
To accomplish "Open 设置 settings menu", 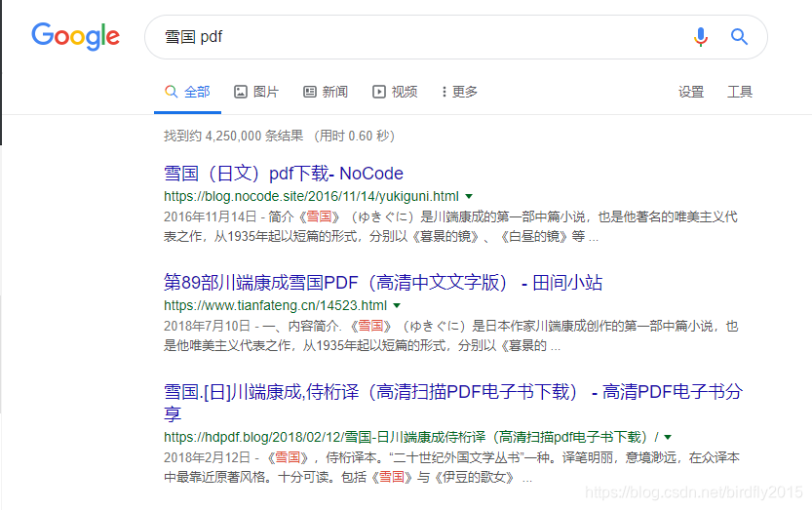I will tap(691, 92).
